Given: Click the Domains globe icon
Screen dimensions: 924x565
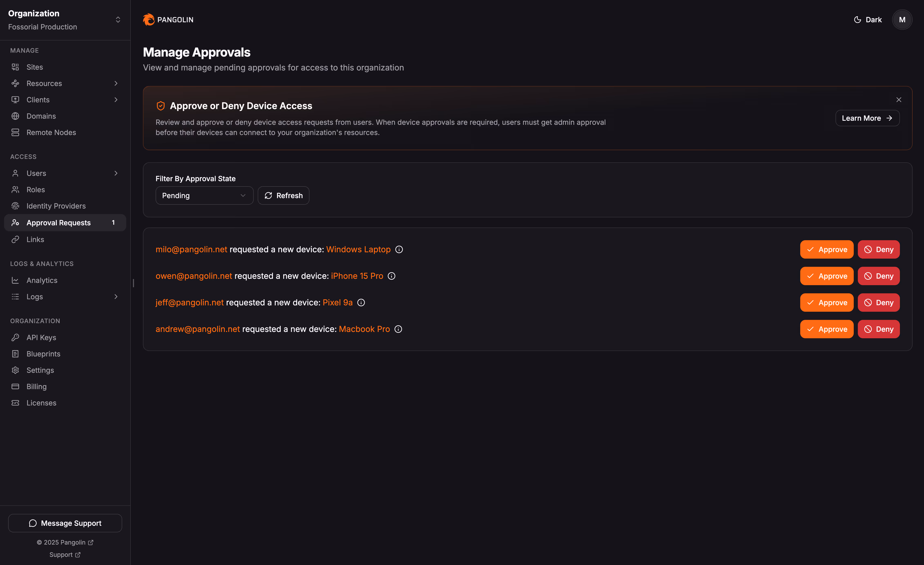Looking at the screenshot, I should click(x=15, y=116).
